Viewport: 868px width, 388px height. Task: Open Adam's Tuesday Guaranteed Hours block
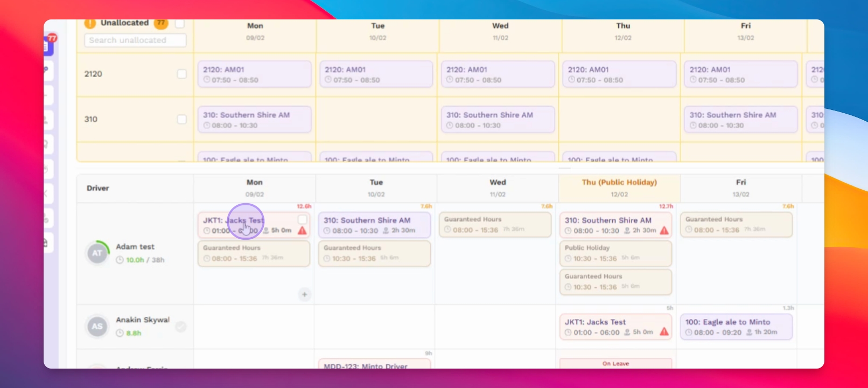375,253
